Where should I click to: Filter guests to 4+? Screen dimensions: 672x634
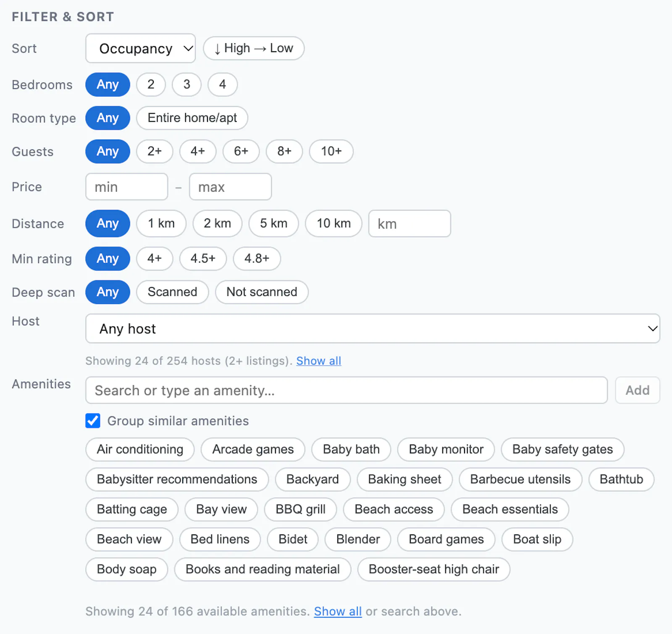tap(198, 151)
